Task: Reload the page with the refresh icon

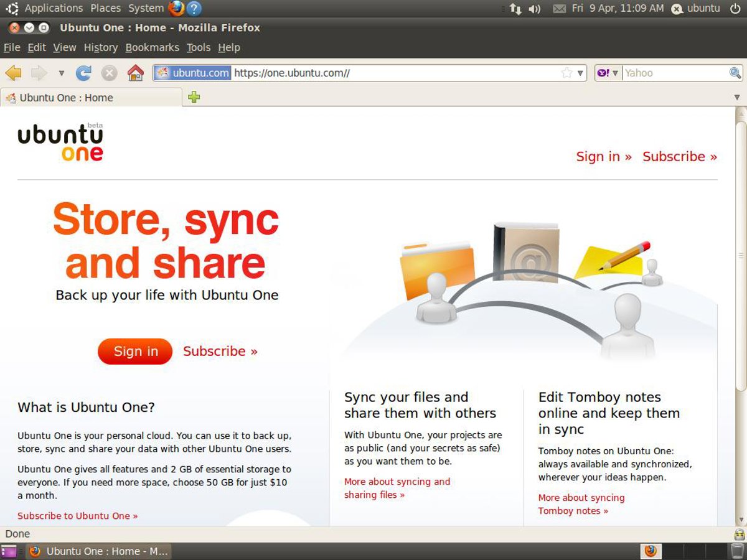Action: 83,73
